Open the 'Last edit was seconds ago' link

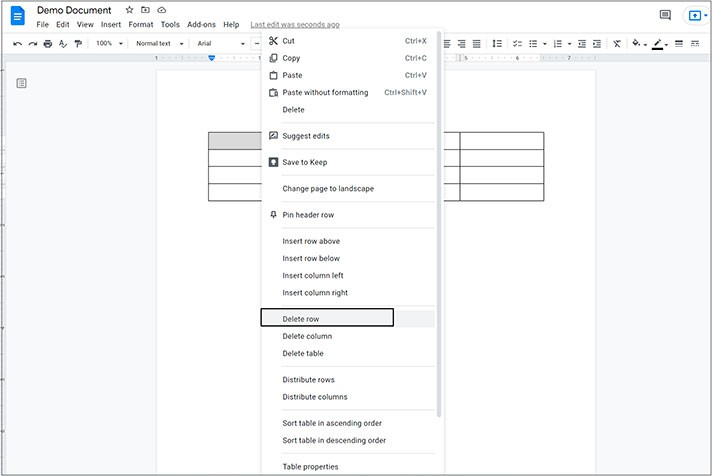coord(295,25)
